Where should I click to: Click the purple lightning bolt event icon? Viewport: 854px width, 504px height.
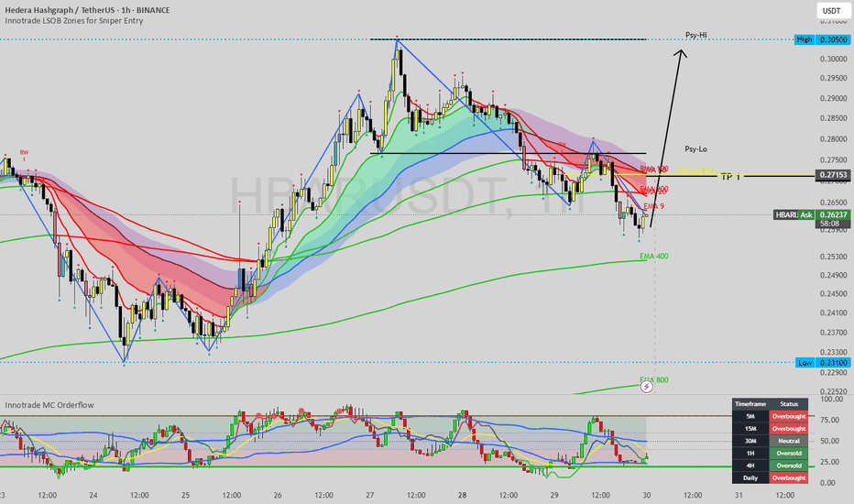[x=646, y=387]
